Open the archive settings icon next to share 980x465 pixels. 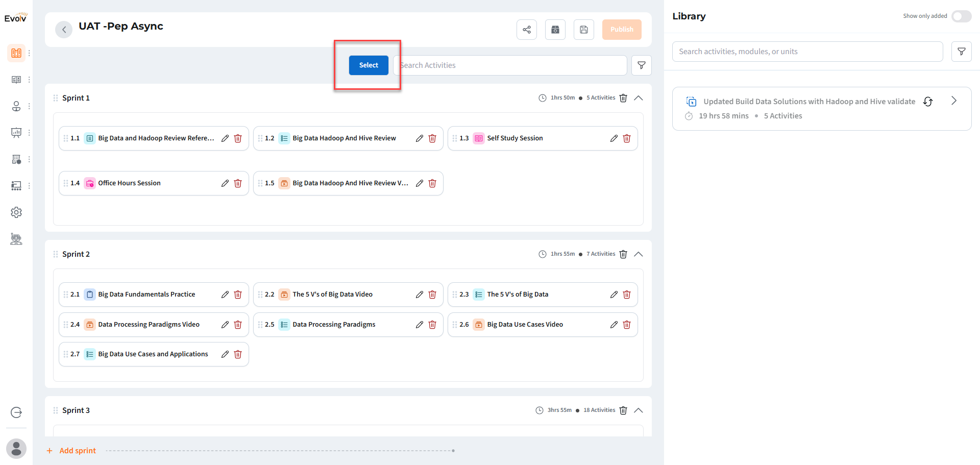(x=555, y=30)
